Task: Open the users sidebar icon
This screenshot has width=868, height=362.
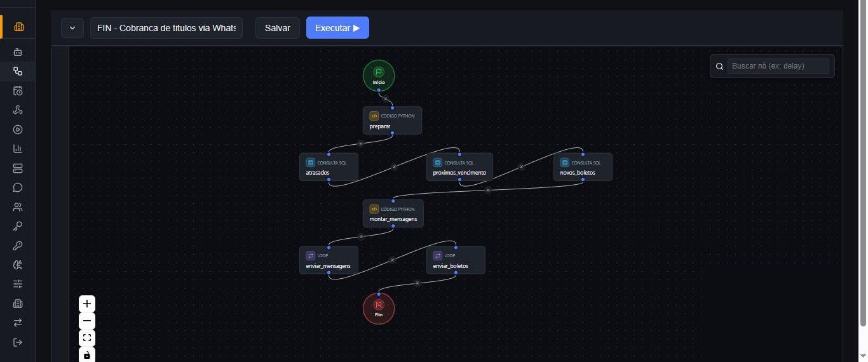Action: coord(18,207)
